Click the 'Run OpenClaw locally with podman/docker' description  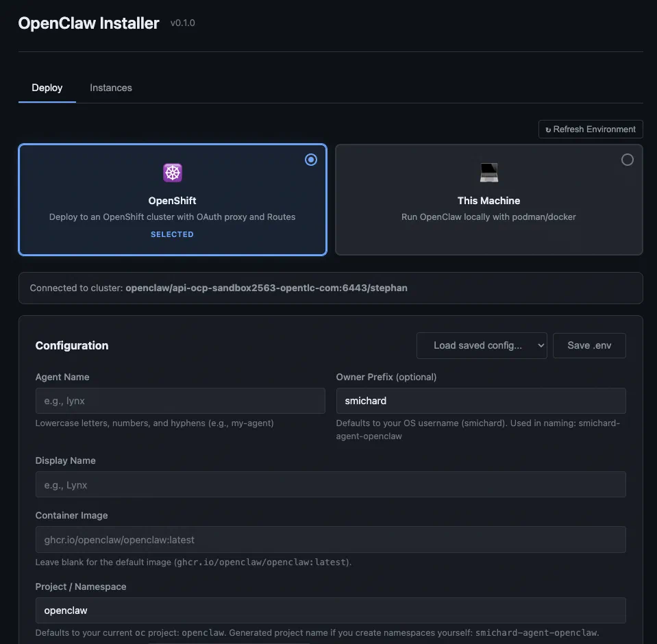488,217
